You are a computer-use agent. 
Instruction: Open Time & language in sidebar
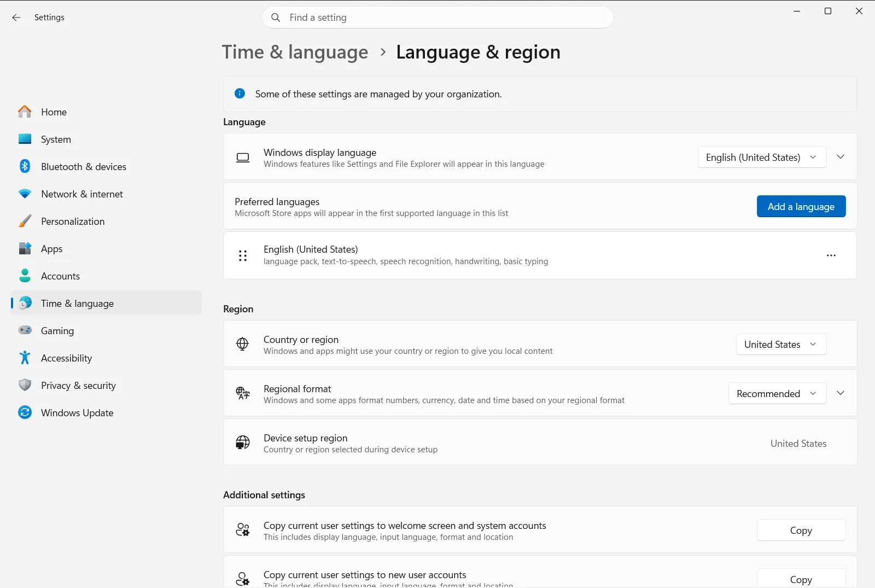[x=107, y=303]
